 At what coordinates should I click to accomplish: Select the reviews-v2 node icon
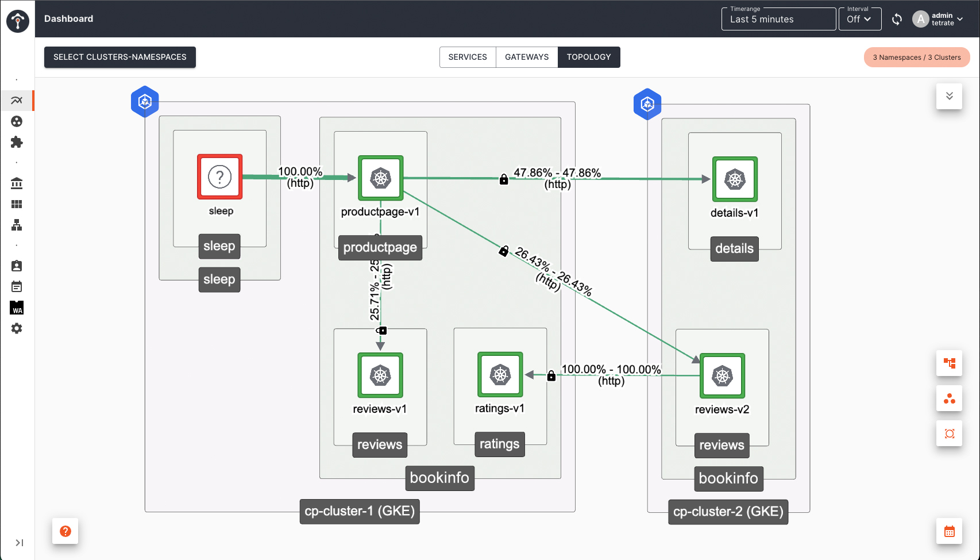(x=723, y=376)
